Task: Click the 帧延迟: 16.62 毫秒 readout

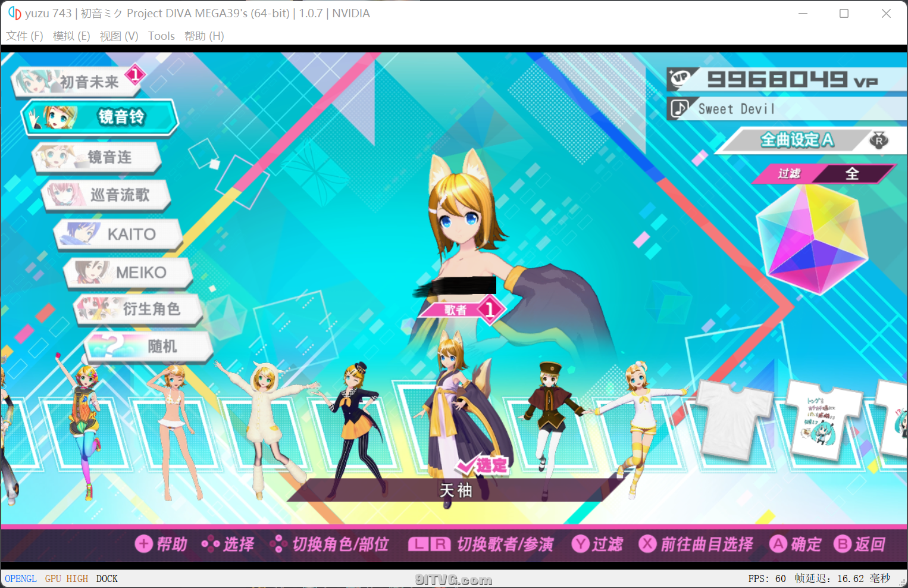Action: pyautogui.click(x=843, y=578)
